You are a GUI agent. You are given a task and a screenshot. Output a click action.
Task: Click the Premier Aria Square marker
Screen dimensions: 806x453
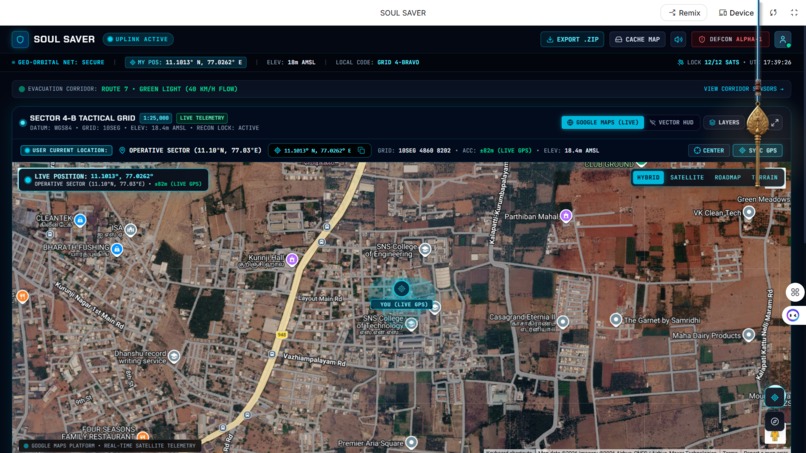coord(411,442)
